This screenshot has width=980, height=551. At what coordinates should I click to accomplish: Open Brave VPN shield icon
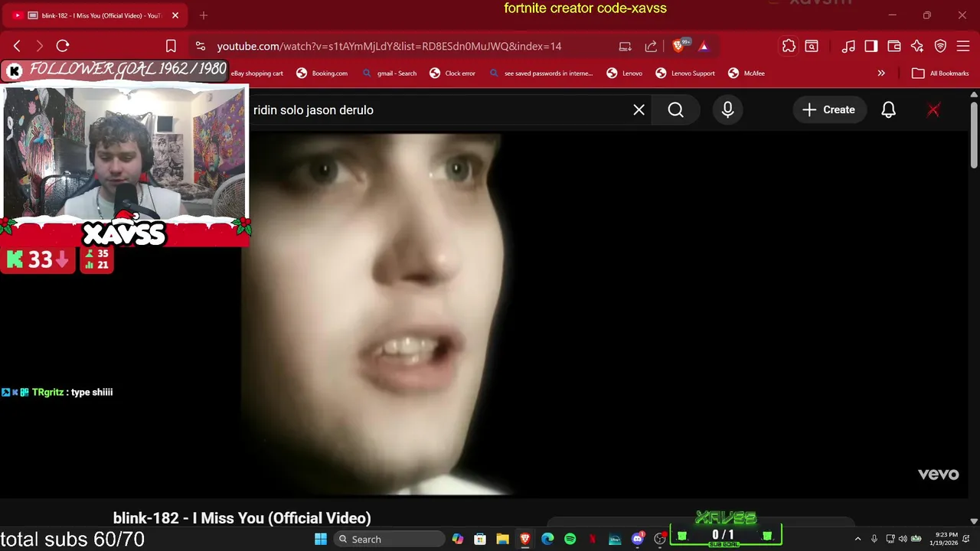coord(940,46)
